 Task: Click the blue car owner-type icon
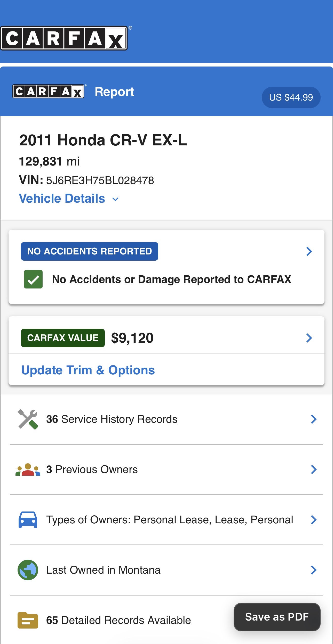click(x=28, y=520)
